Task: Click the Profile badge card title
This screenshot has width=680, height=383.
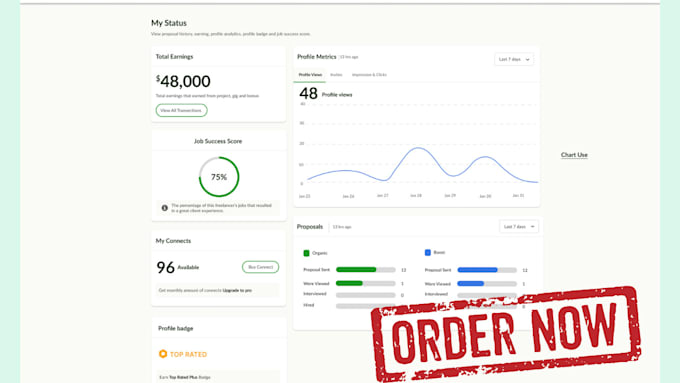Action: tap(176, 328)
